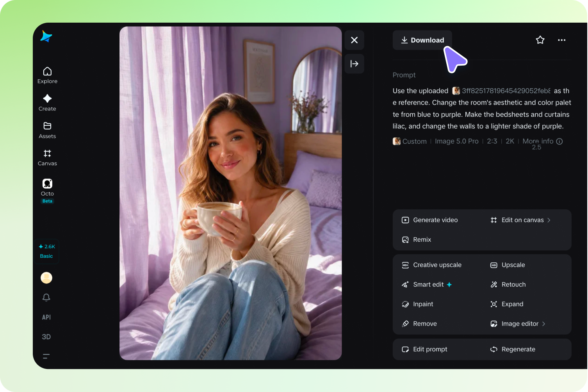The image size is (588, 392).
Task: Apply Creative upscale
Action: [x=431, y=265]
